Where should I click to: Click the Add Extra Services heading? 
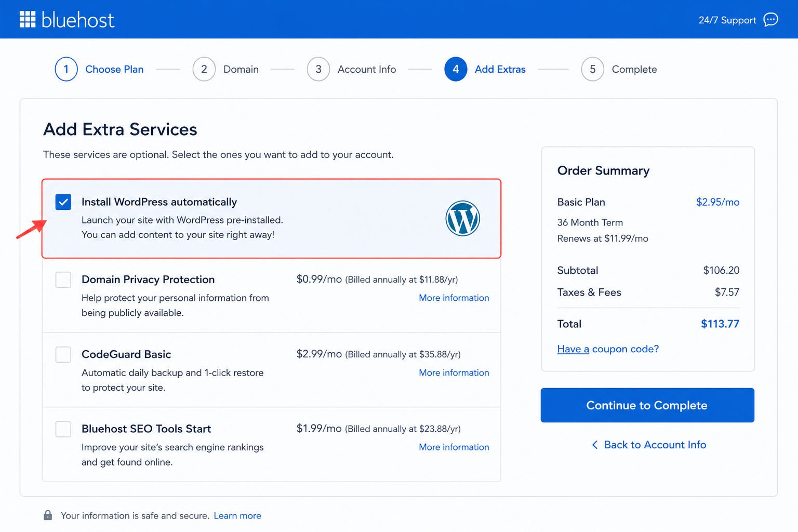pyautogui.click(x=120, y=129)
